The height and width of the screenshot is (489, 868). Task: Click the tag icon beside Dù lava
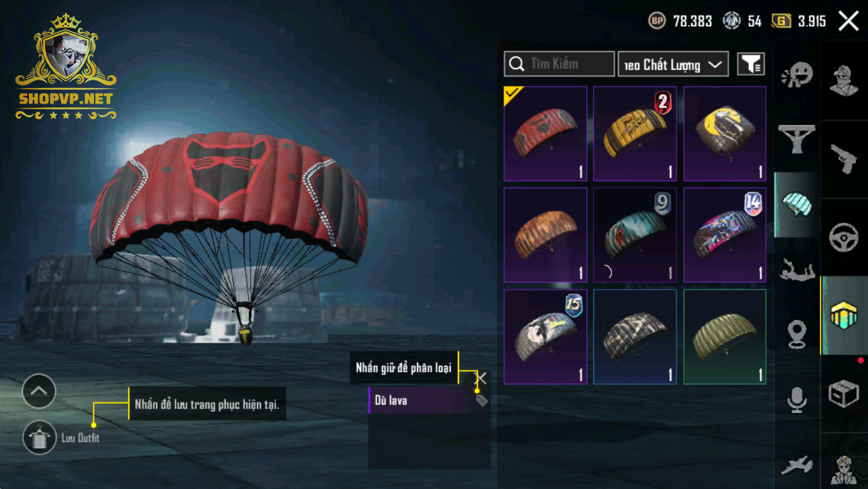(x=481, y=400)
